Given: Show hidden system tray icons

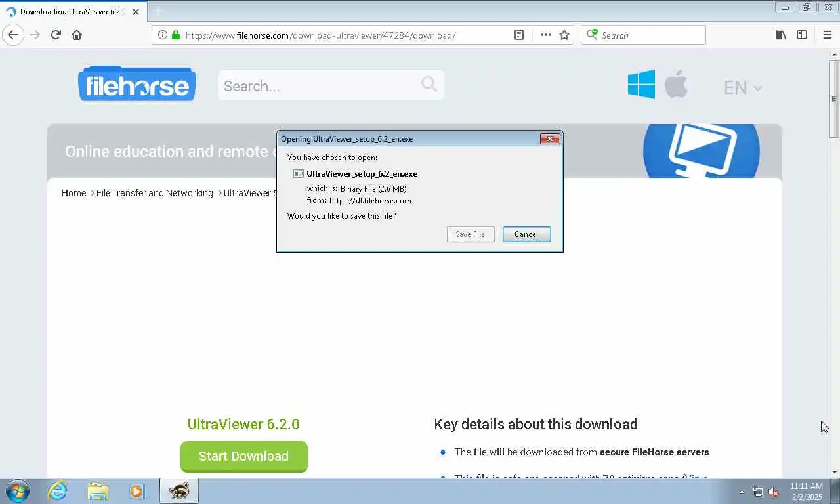Looking at the screenshot, I should pos(742,492).
